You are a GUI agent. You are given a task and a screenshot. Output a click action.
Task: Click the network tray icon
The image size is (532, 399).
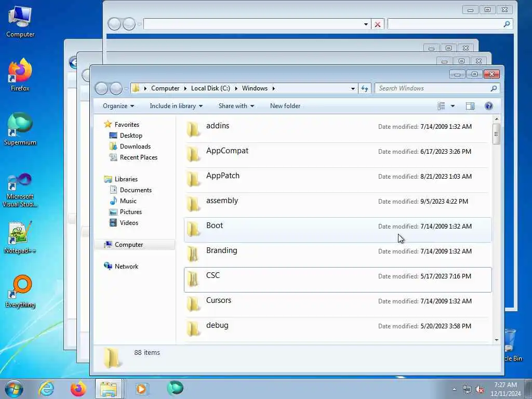[x=467, y=390]
